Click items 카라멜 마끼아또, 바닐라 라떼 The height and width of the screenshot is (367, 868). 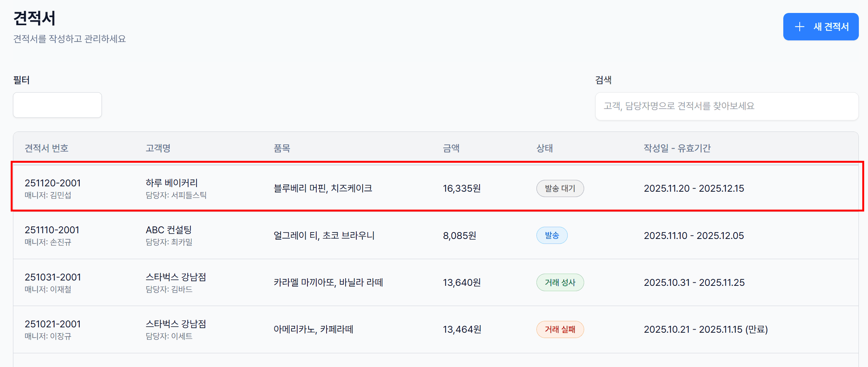click(328, 282)
